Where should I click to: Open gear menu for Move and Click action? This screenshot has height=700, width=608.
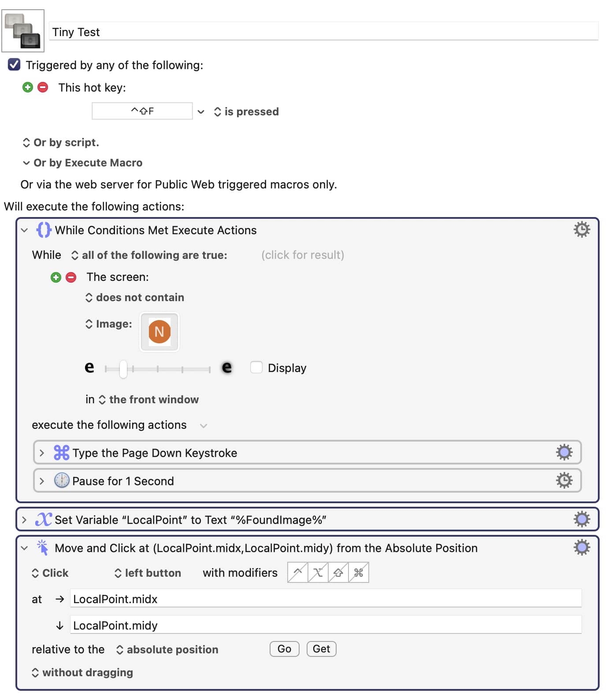582,548
